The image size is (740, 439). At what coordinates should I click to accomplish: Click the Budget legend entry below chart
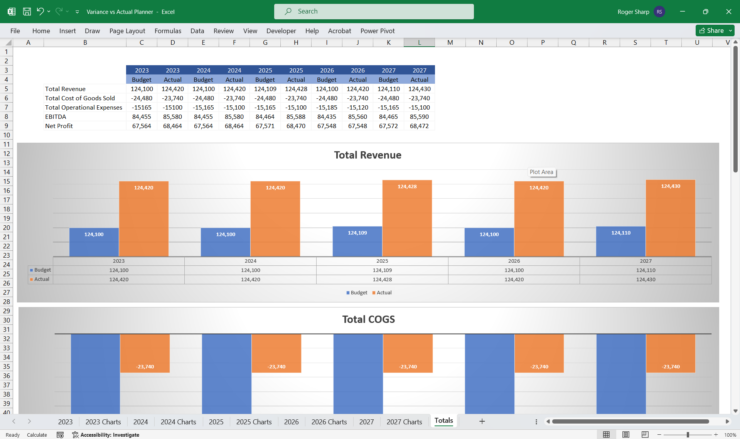(x=356, y=293)
